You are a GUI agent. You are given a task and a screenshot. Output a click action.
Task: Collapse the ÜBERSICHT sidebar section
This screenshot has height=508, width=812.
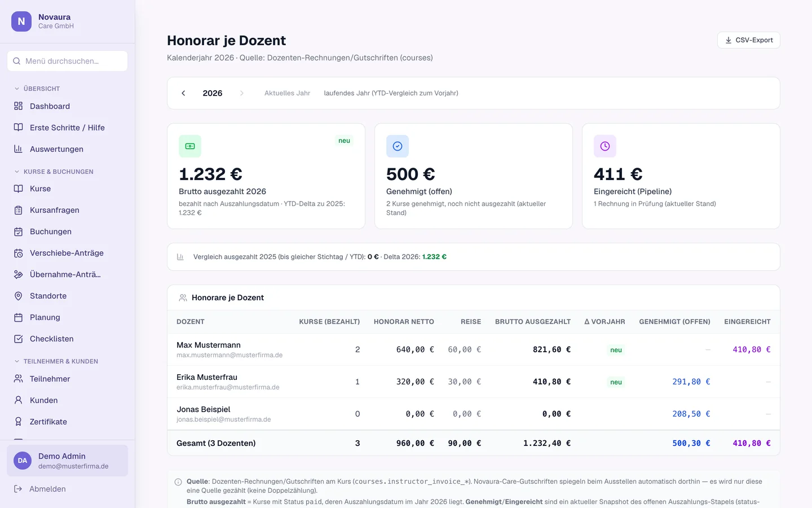[x=37, y=89]
